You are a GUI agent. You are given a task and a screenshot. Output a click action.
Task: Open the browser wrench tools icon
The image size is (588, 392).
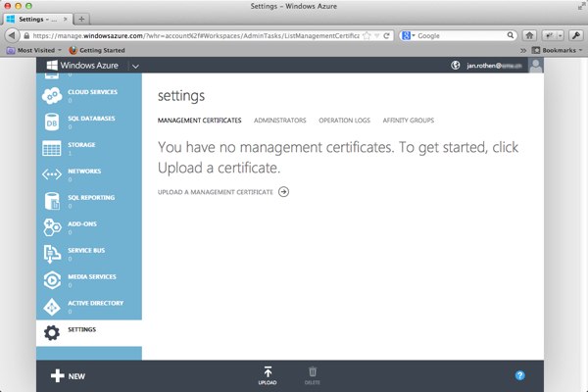pos(576,35)
